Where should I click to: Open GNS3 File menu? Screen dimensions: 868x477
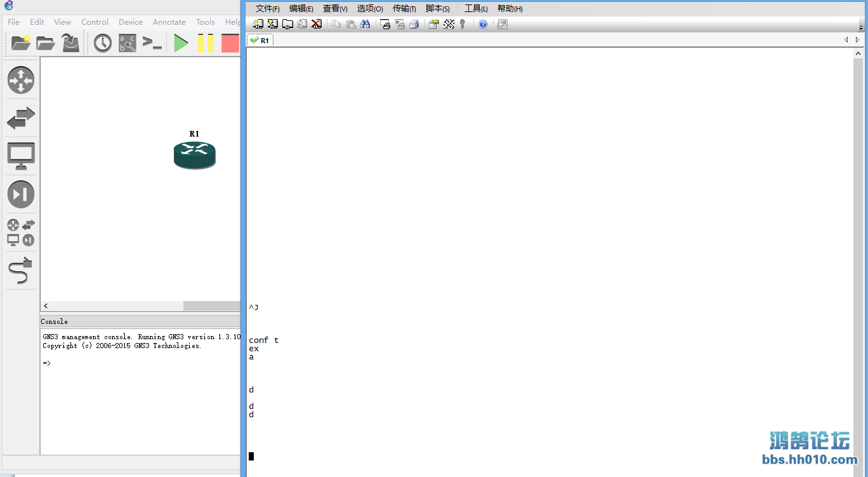13,22
